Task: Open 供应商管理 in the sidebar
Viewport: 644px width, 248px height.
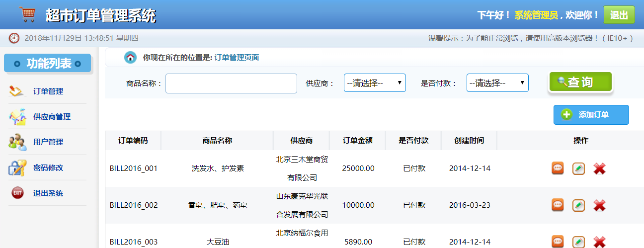Action: (x=52, y=116)
